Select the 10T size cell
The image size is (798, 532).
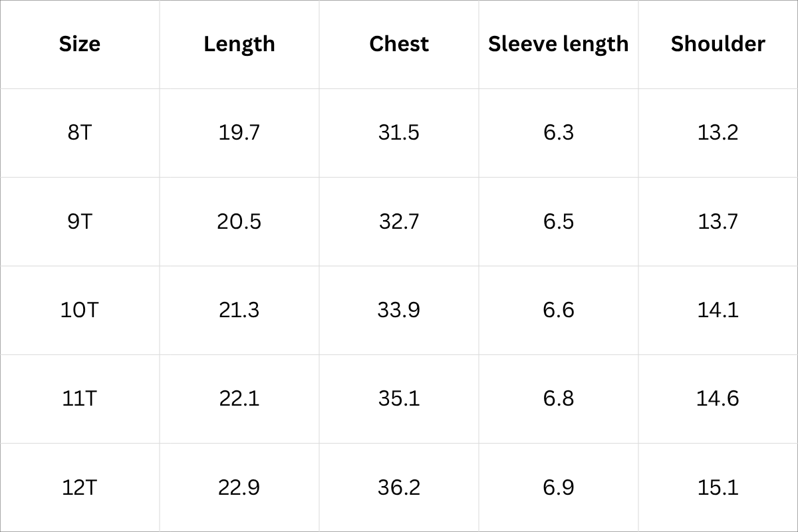tap(80, 310)
